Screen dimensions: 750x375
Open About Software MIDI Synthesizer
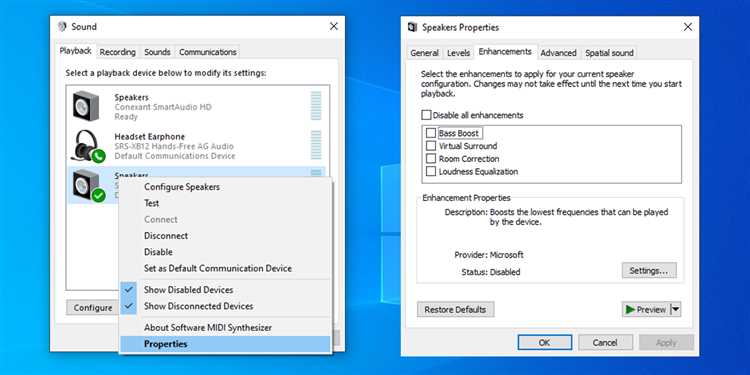click(225, 328)
